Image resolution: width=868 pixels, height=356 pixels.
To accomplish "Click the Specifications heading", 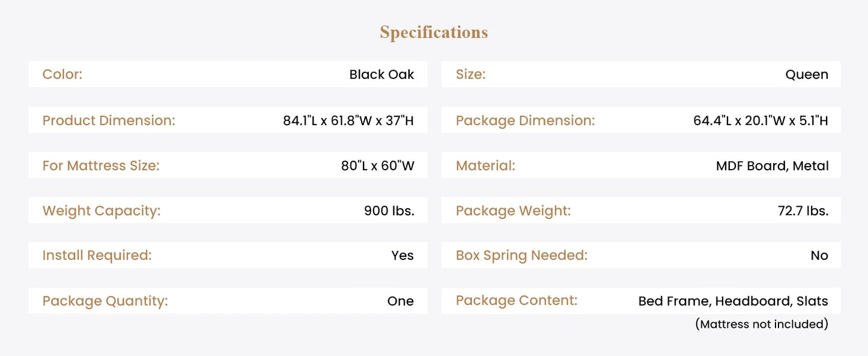I will tap(434, 32).
